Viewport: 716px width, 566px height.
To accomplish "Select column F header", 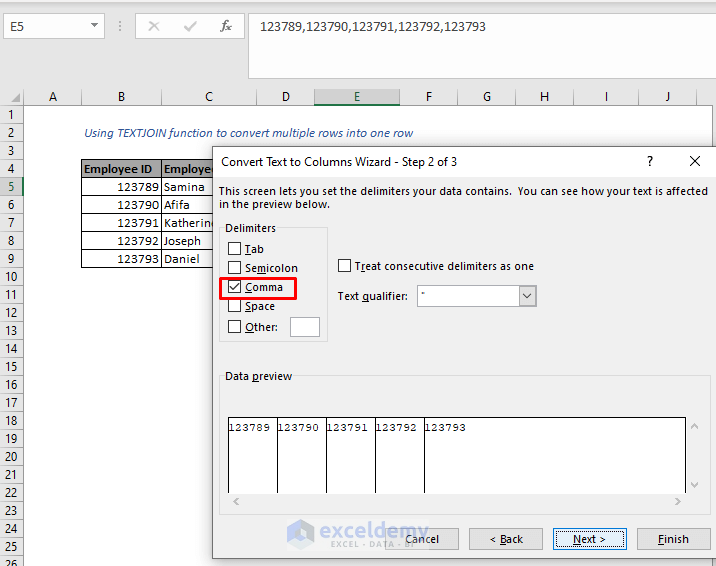I will click(x=428, y=97).
